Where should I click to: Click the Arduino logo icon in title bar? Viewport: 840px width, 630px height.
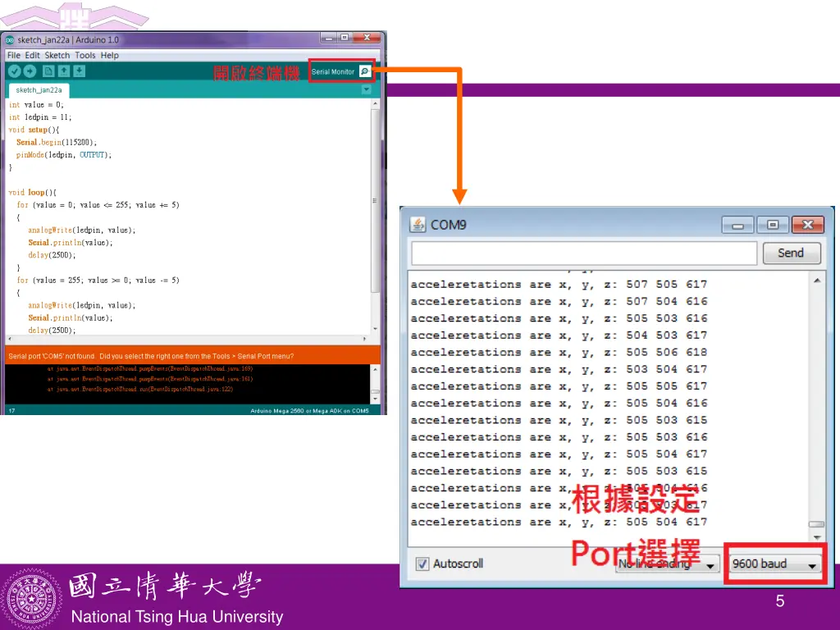coord(10,40)
